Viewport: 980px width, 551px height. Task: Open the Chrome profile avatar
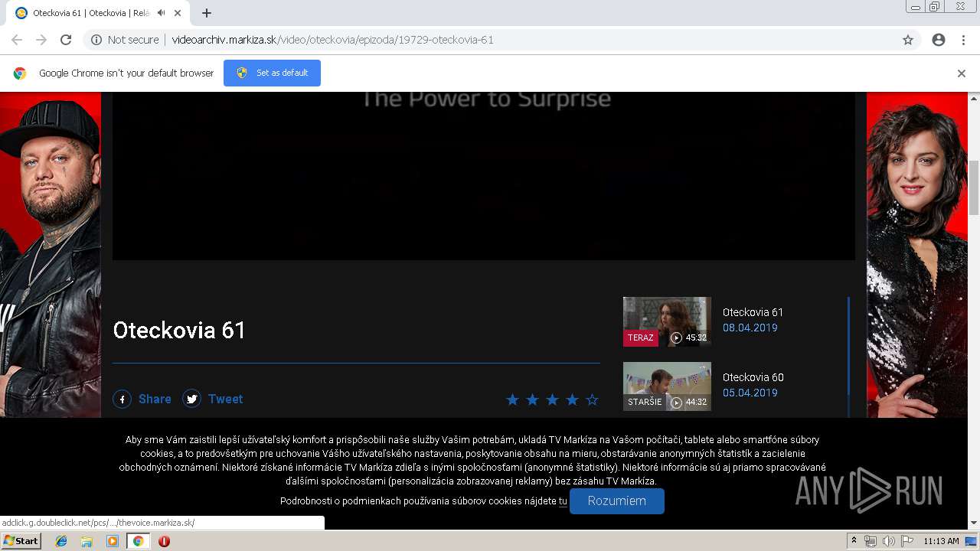coord(939,40)
